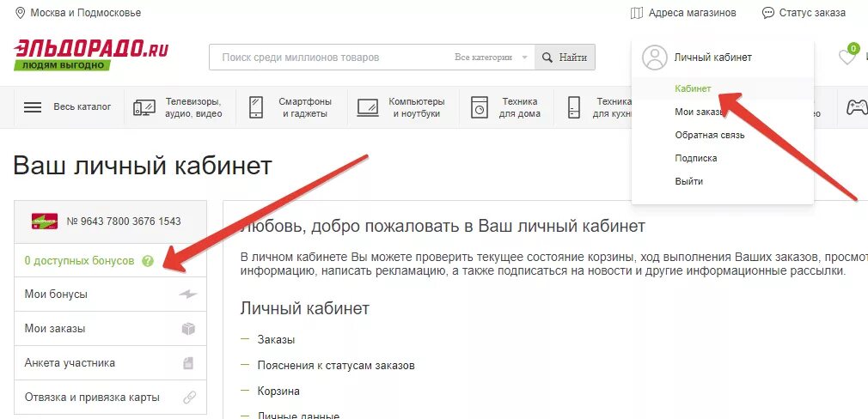This screenshot has width=868, height=419.
Task: Select Кабинет in account menu
Action: 693,88
